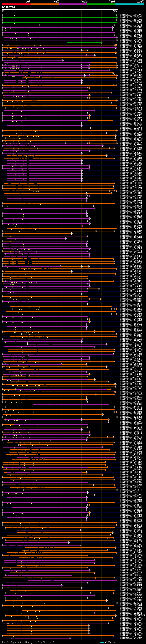Select the UniRef100_C1H8M7 label
The height and width of the screenshot is (644, 146).
[131, 600]
